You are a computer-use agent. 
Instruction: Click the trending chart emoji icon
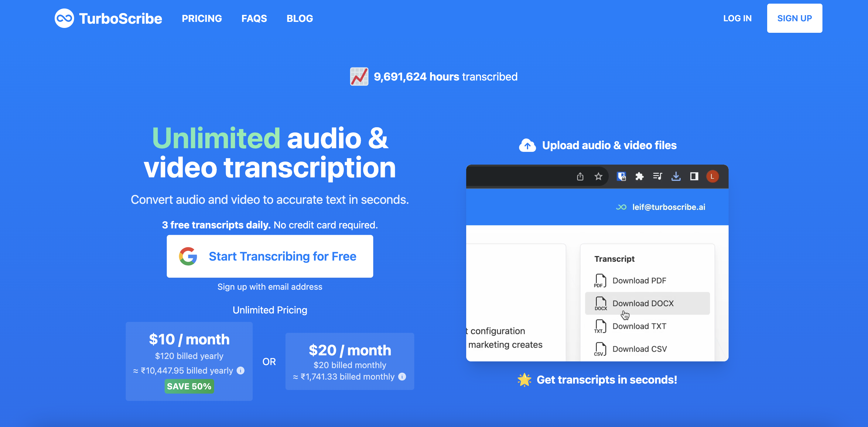[x=359, y=77]
